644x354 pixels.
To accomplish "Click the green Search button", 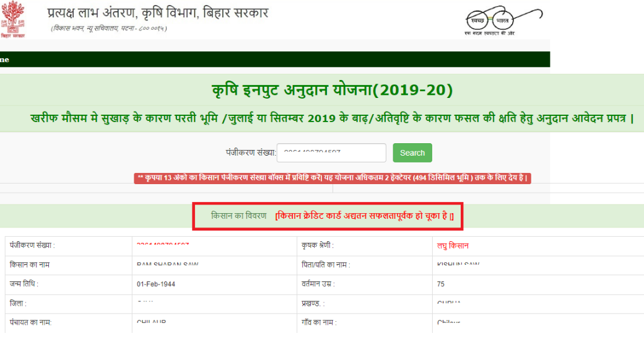I will (x=412, y=153).
